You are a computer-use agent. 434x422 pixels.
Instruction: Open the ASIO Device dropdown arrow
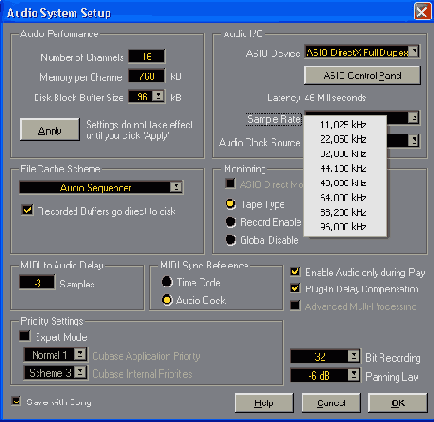pos(414,52)
